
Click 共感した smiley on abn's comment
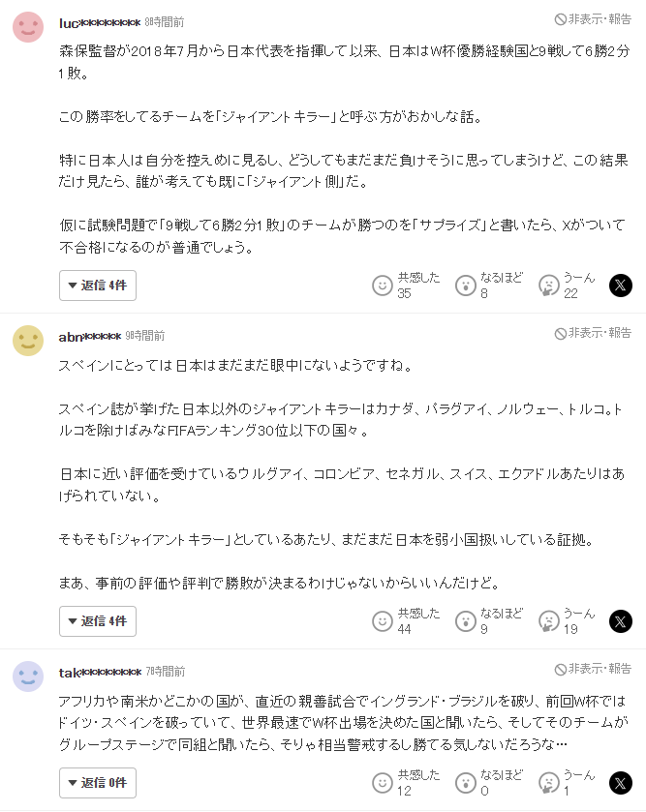point(383,620)
